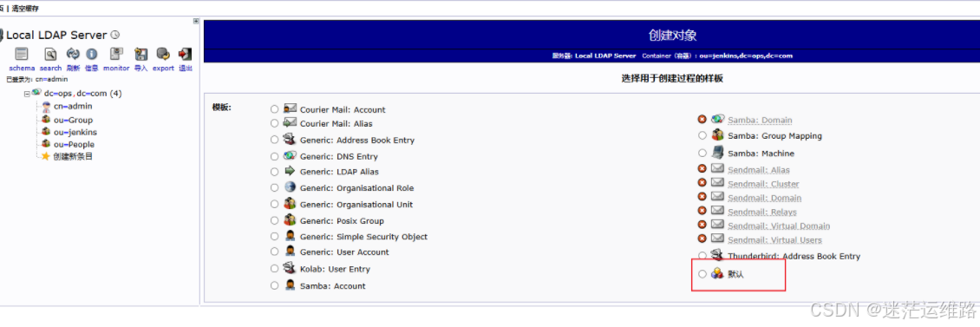
Task: Click the export icon
Action: [x=163, y=54]
